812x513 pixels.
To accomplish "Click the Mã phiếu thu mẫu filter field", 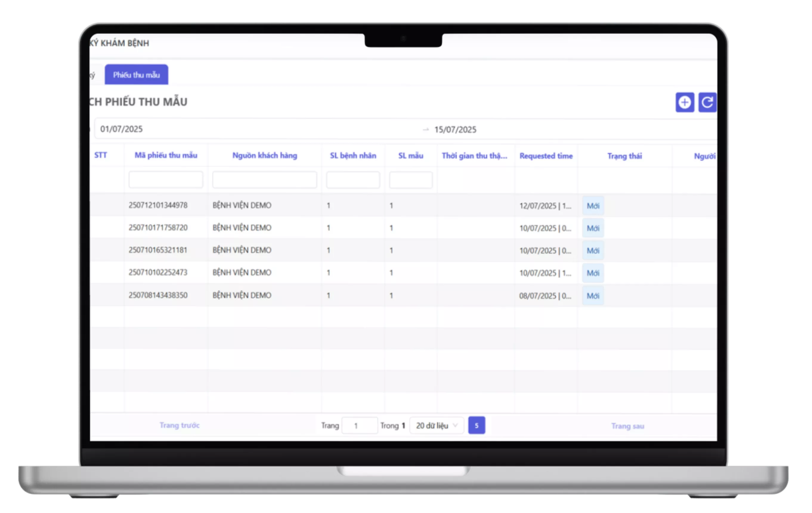I will [166, 180].
